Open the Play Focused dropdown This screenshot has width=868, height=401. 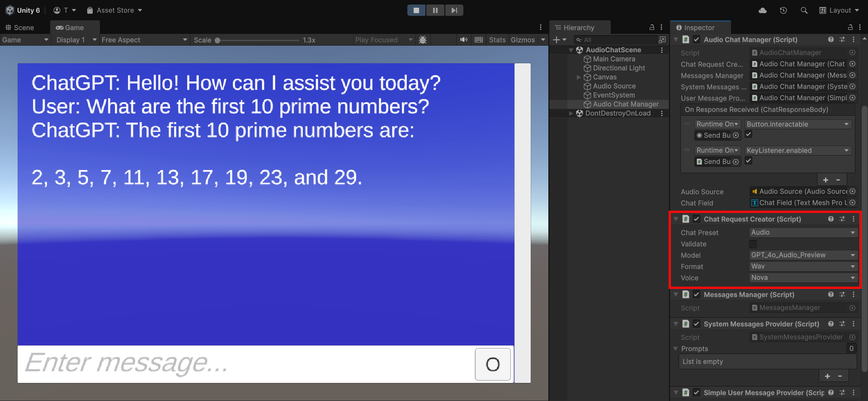(x=384, y=40)
